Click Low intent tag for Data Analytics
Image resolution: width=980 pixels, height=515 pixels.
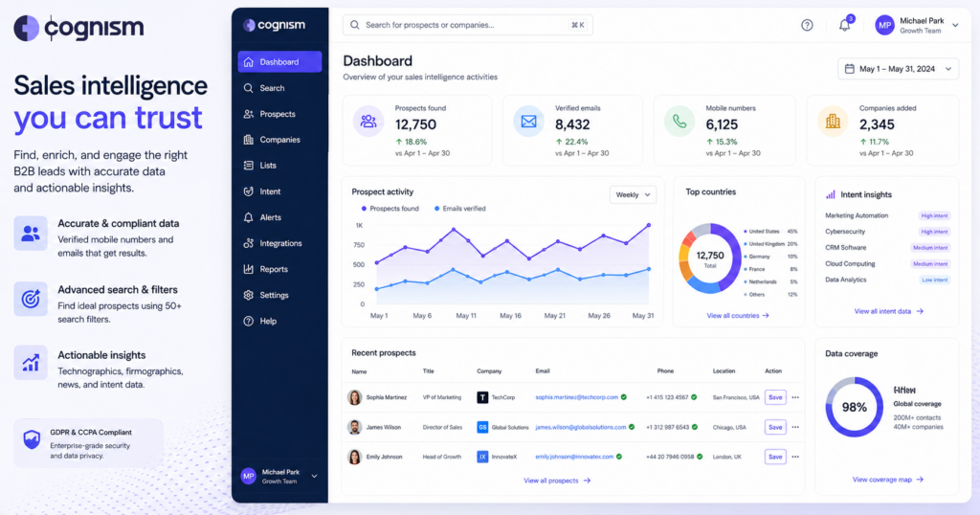(934, 280)
